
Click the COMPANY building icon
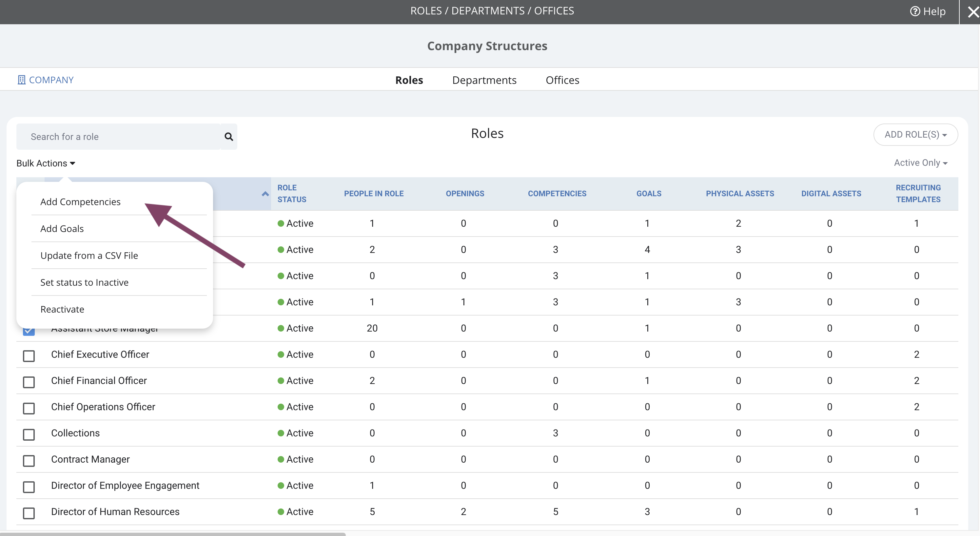click(21, 80)
